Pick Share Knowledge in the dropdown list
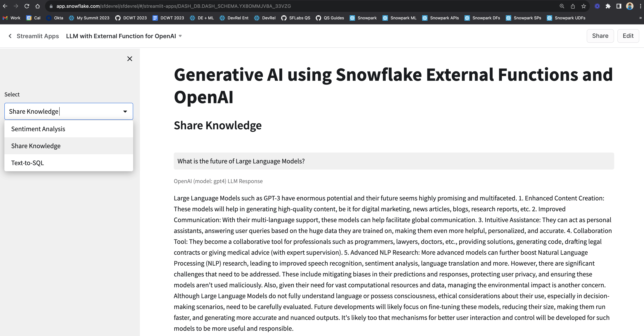The height and width of the screenshot is (336, 644). coord(36,146)
